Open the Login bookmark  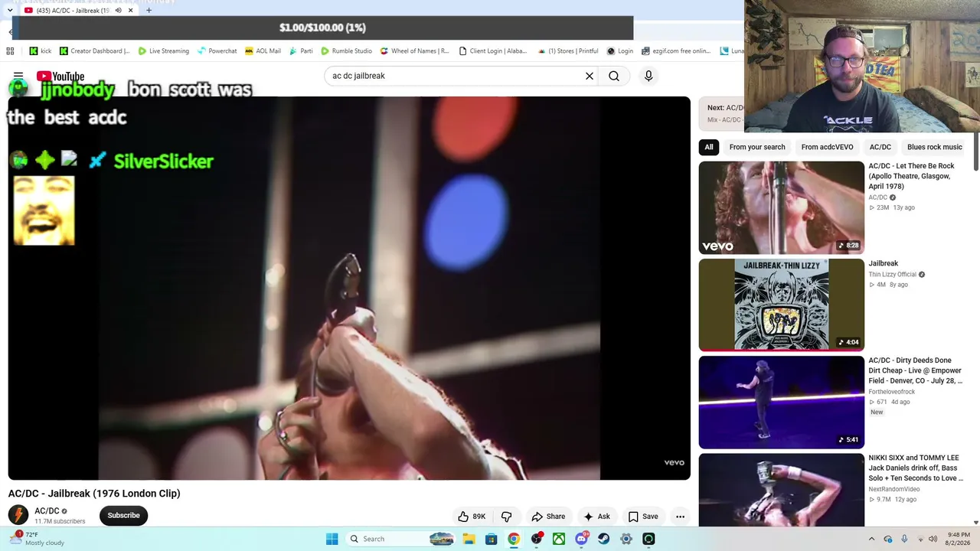620,51
